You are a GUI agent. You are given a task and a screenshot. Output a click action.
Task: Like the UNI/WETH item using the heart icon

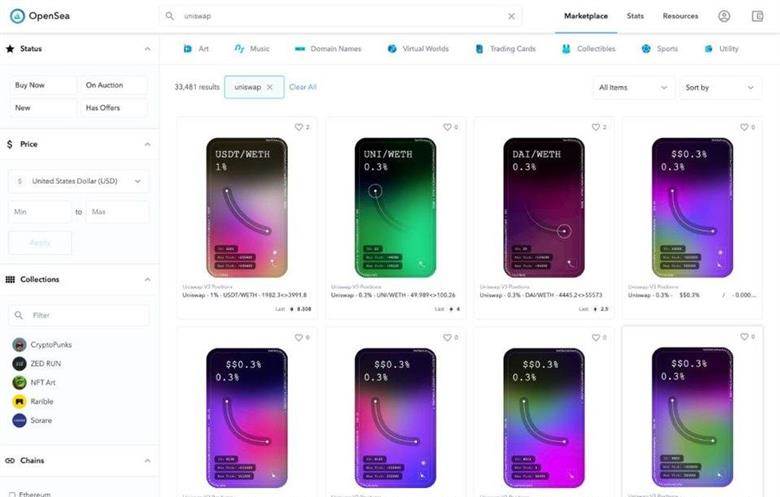[x=447, y=127]
